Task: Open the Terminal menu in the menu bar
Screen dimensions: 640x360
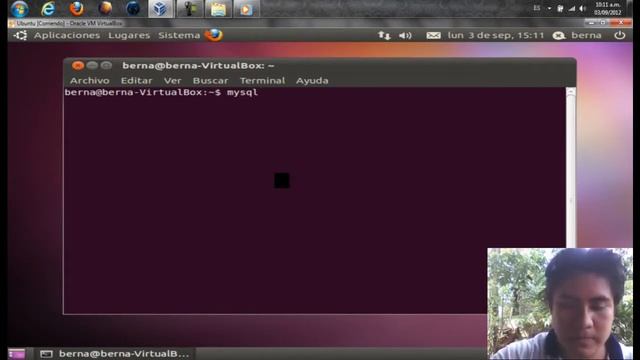Action: point(262,80)
